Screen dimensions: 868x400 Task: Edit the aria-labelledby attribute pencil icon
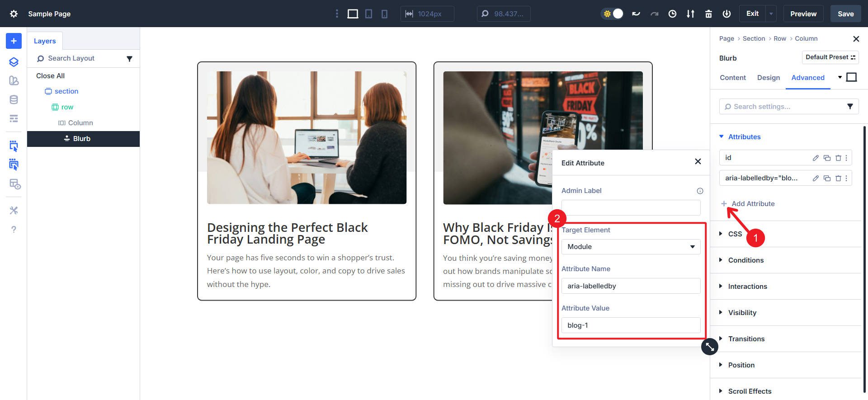[x=816, y=178]
